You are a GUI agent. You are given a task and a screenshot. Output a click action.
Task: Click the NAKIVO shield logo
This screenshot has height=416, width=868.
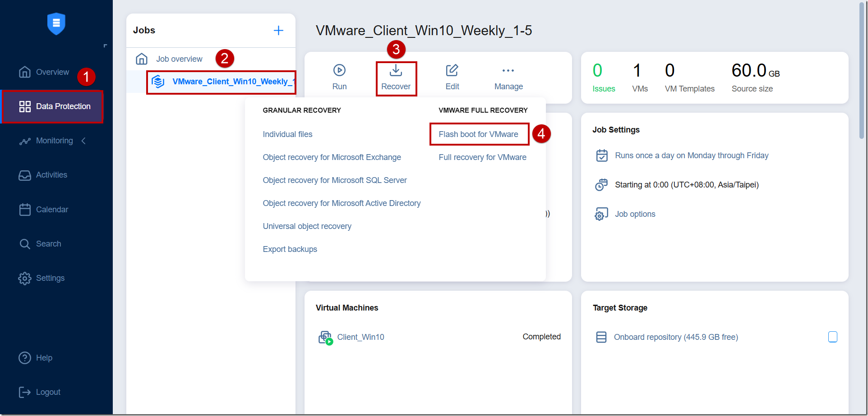click(56, 23)
